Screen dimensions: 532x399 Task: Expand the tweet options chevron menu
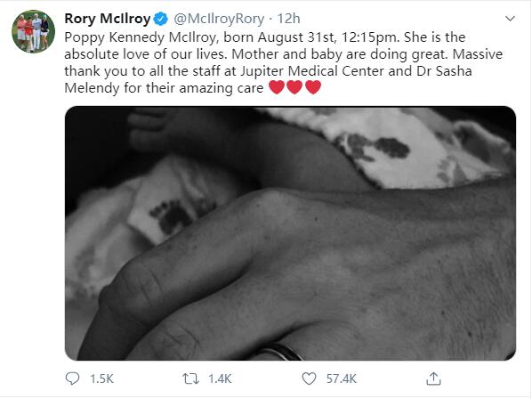pos(511,19)
